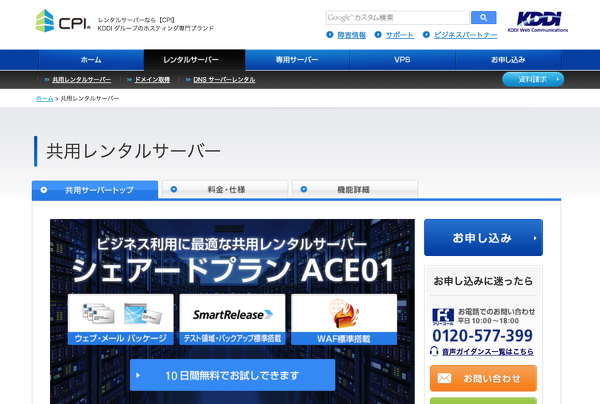This screenshot has width=600, height=404.
Task: Switch to the 料金・仕様 tab
Action: pyautogui.click(x=225, y=189)
